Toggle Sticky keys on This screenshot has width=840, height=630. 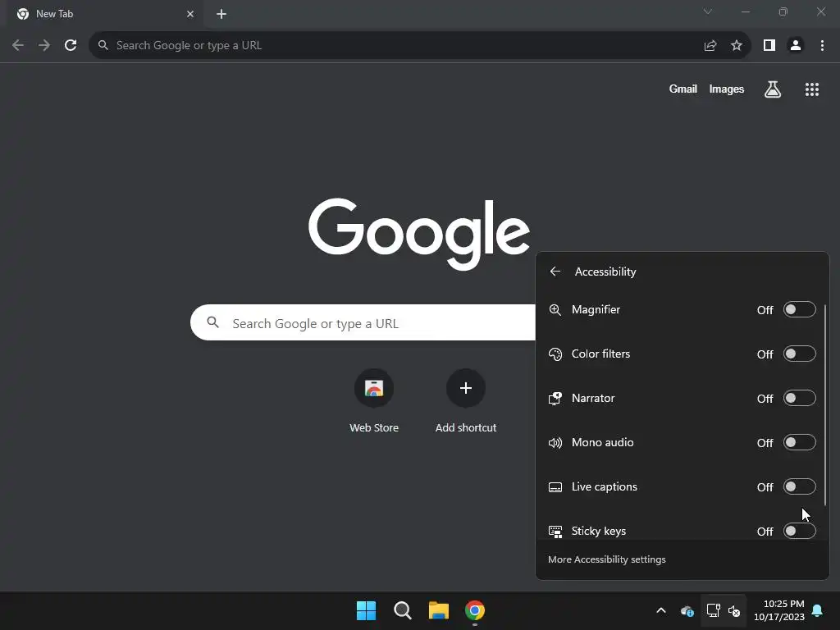(799, 531)
